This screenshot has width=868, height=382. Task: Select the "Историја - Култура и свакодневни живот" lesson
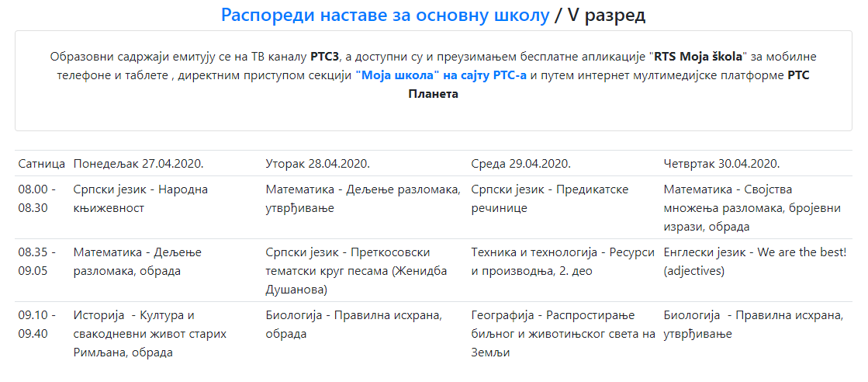click(149, 334)
